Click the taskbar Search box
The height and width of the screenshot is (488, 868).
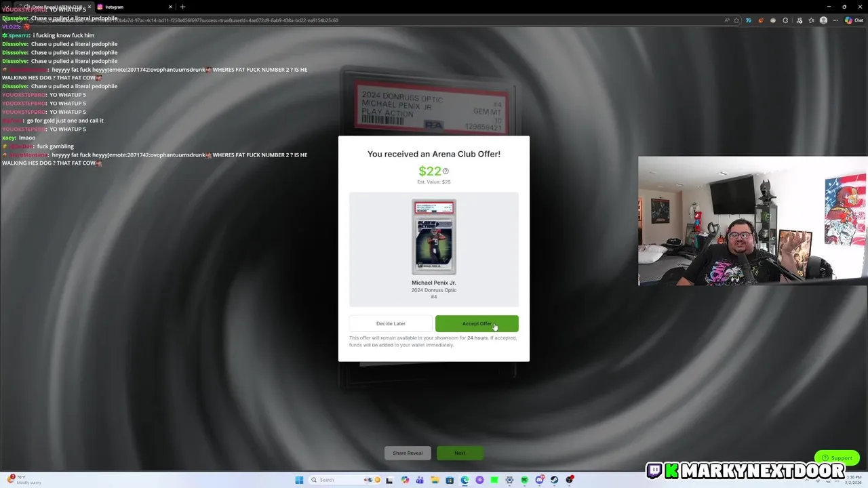pos(344,480)
